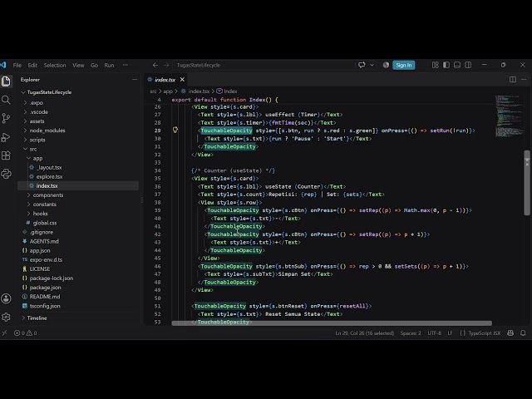Select the index.tsx editor tab
Image resolution: width=532 pixels, height=399 pixels.
(x=165, y=80)
